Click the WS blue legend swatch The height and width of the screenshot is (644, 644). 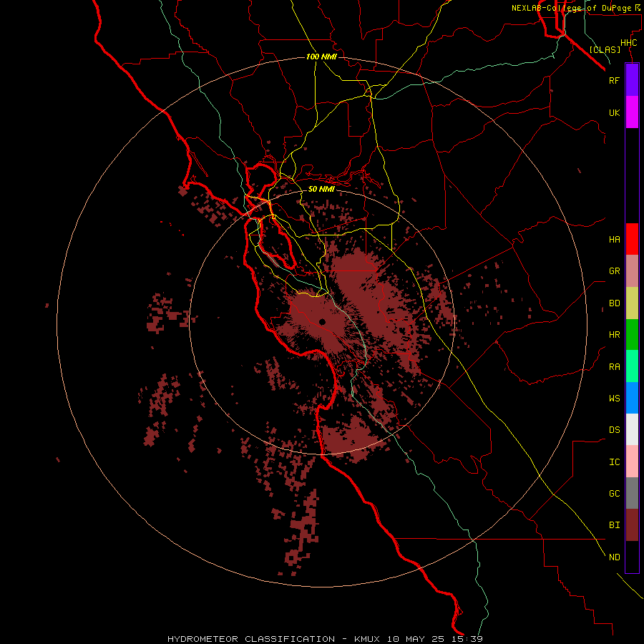632,398
